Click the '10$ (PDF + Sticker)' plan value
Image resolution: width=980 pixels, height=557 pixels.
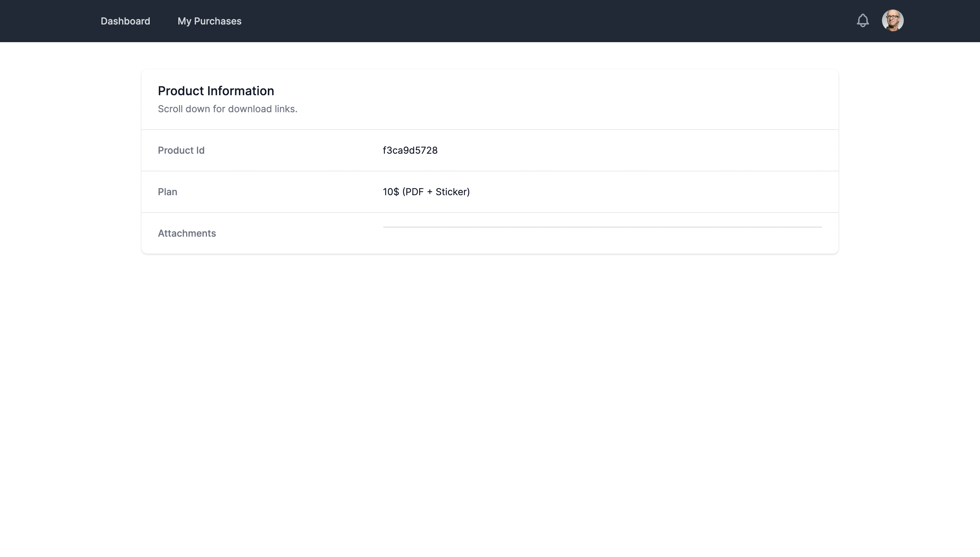(426, 192)
